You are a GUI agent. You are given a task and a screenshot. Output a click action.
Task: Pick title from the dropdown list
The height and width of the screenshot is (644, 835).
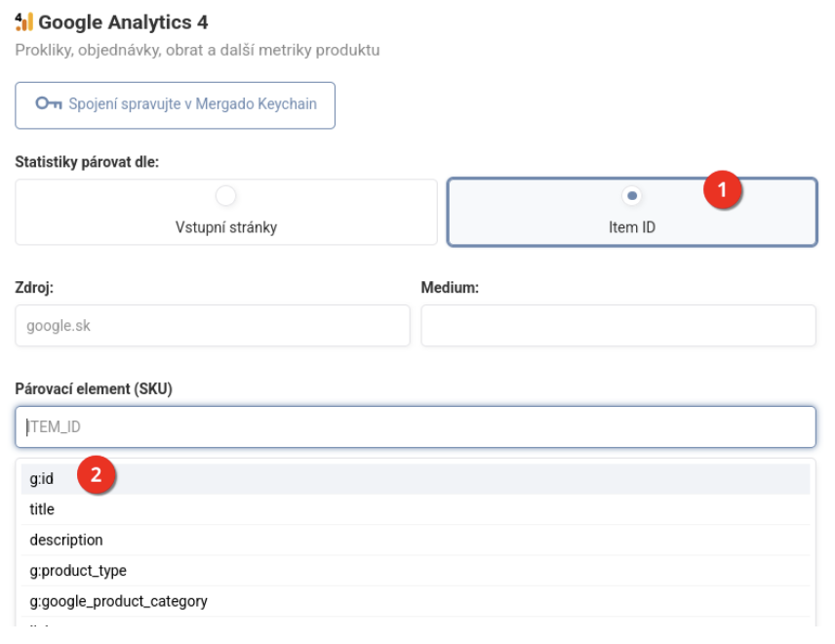(x=42, y=509)
